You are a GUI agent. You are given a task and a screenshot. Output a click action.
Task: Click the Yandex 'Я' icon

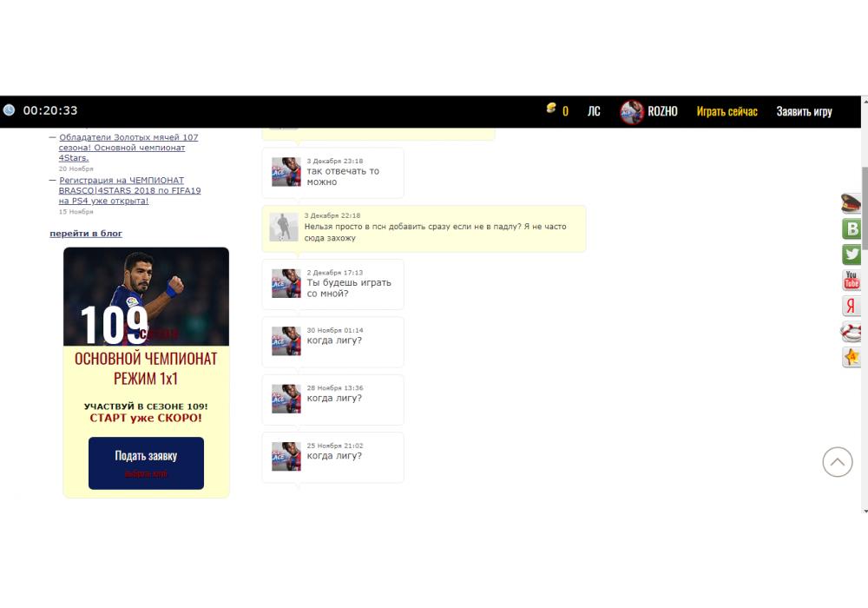coord(852,306)
